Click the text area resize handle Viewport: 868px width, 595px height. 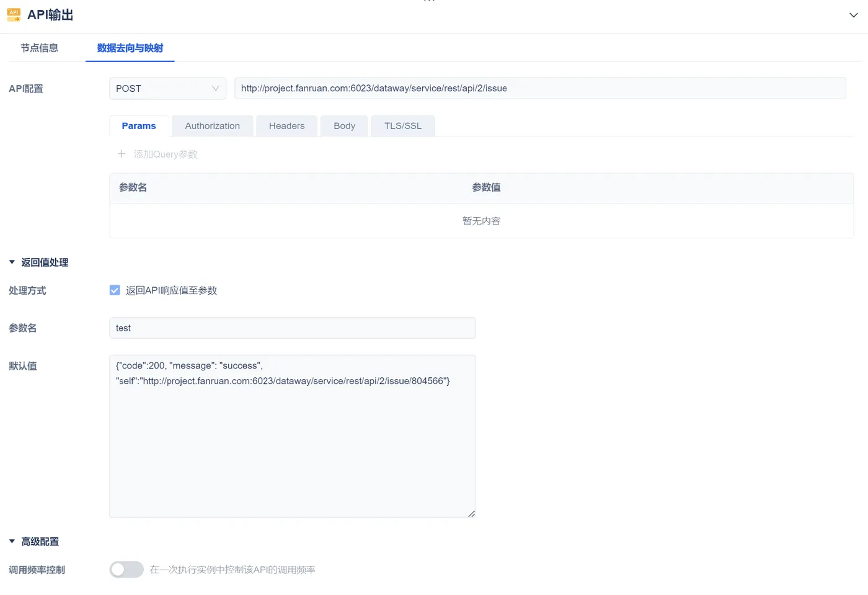(x=471, y=513)
